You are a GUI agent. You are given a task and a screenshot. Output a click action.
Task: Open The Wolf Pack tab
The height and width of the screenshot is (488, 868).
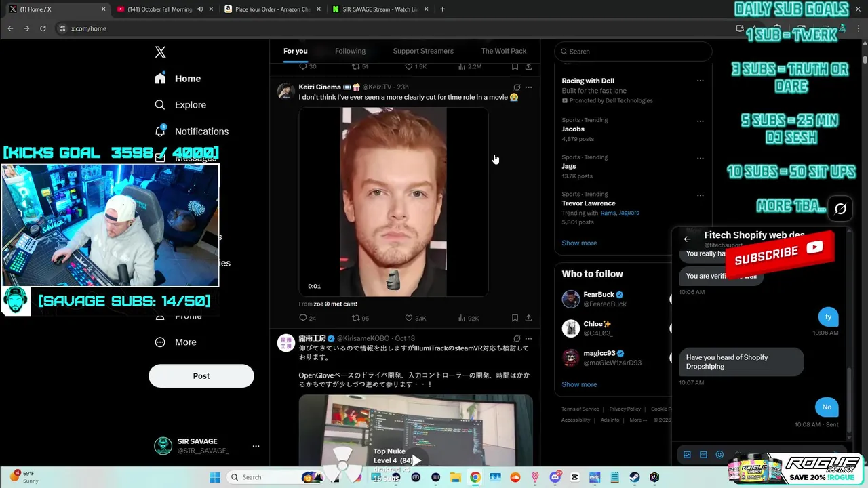[x=504, y=51]
